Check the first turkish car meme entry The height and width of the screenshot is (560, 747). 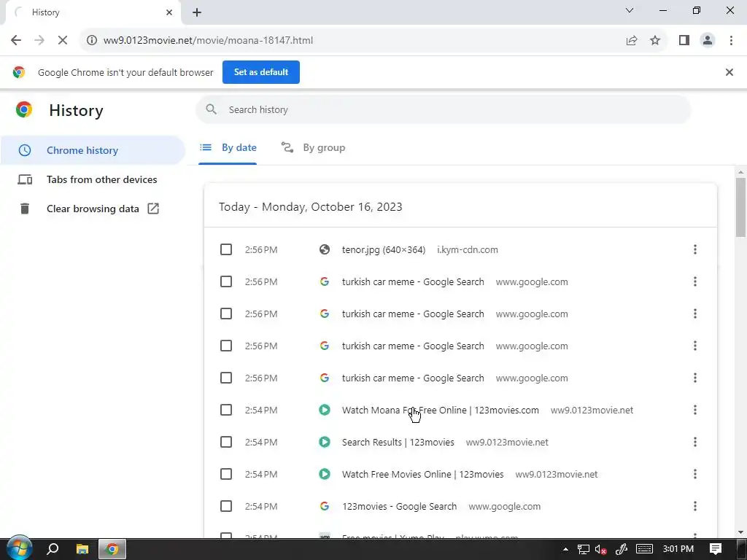pyautogui.click(x=226, y=281)
